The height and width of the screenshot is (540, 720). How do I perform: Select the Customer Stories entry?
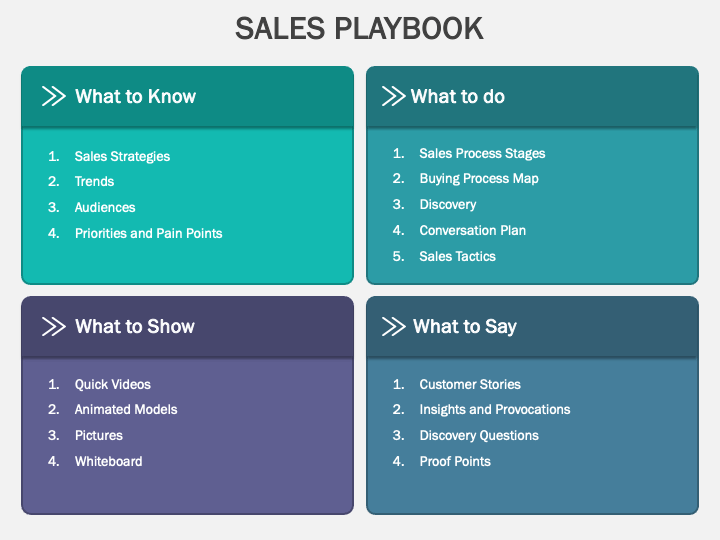coord(470,384)
